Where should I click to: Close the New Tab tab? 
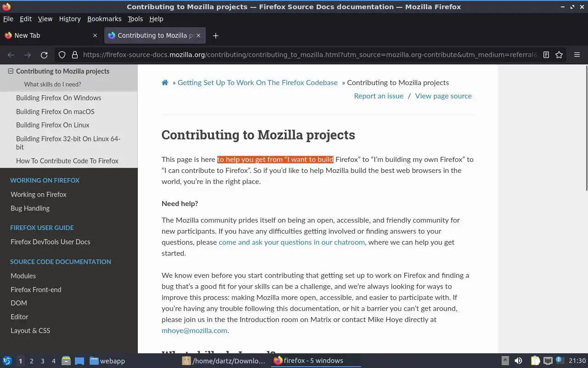coord(95,35)
